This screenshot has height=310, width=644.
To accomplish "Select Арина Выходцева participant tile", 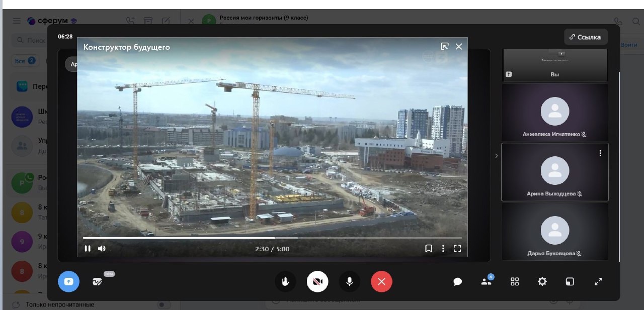I will (554, 172).
